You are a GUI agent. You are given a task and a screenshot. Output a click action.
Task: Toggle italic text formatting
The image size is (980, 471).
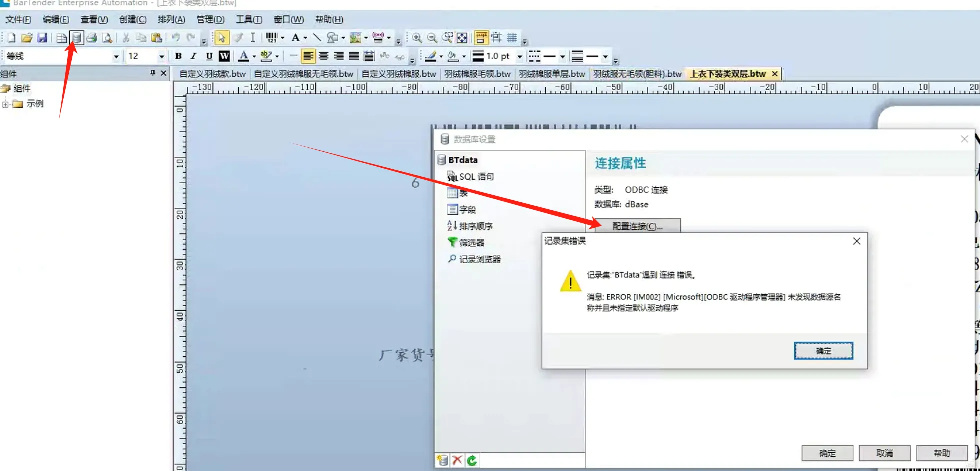193,56
